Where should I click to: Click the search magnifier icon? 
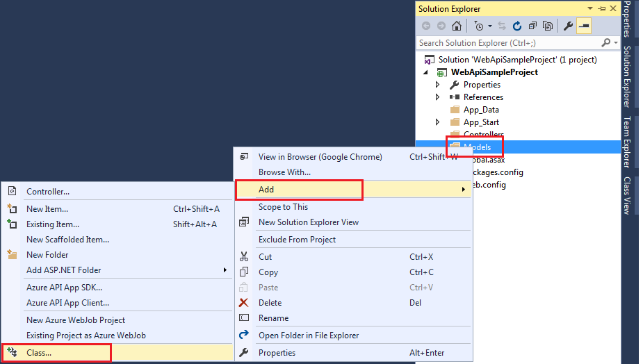(605, 42)
